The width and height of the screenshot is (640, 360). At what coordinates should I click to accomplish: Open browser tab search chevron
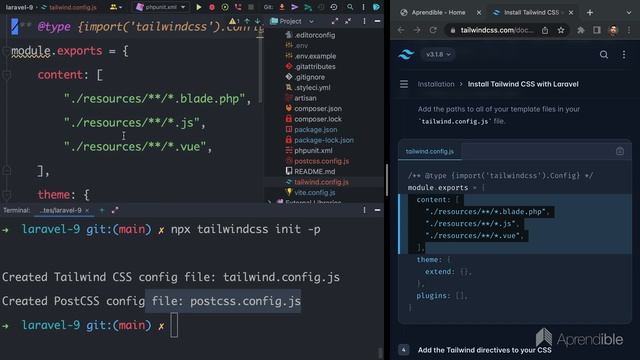click(x=629, y=13)
